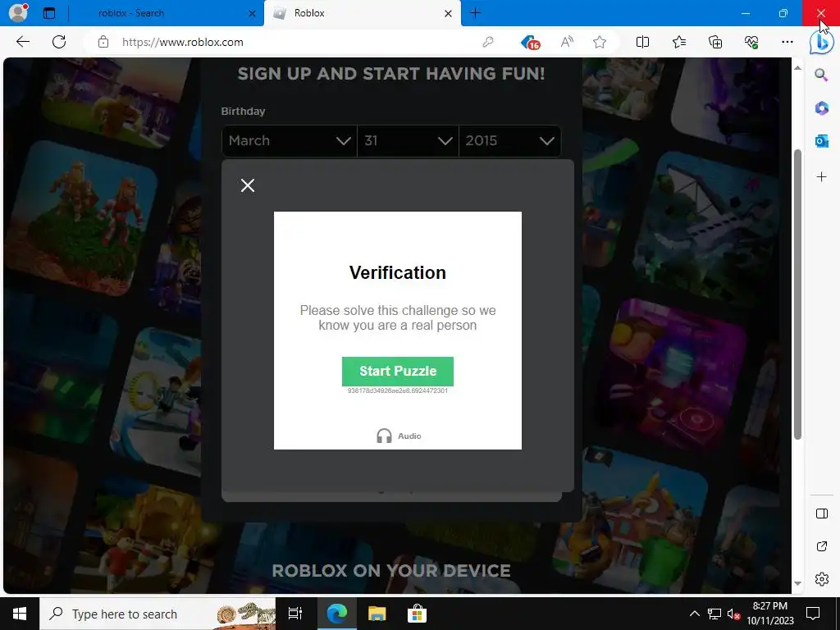Open sidebar settings gear icon
The height and width of the screenshot is (630, 840).
pyautogui.click(x=822, y=579)
